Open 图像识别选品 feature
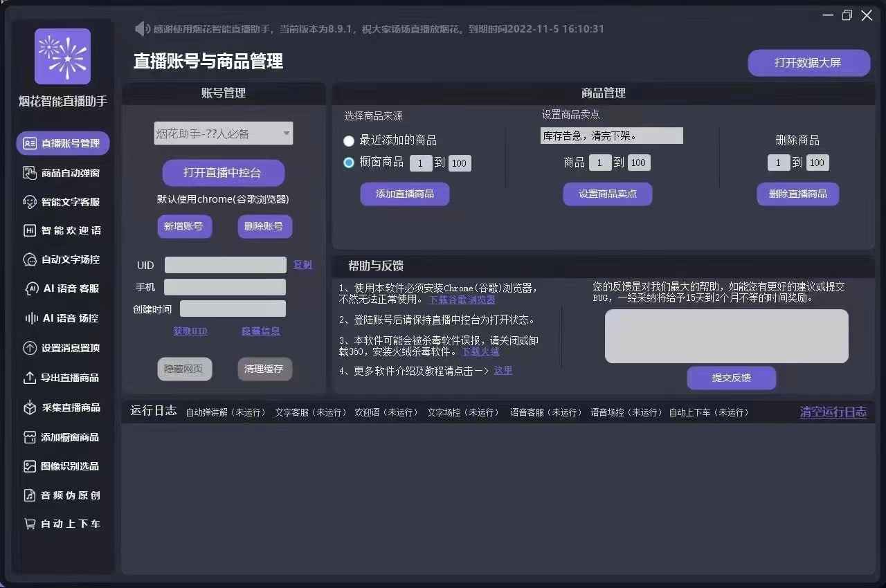886x588 pixels. pyautogui.click(x=62, y=466)
